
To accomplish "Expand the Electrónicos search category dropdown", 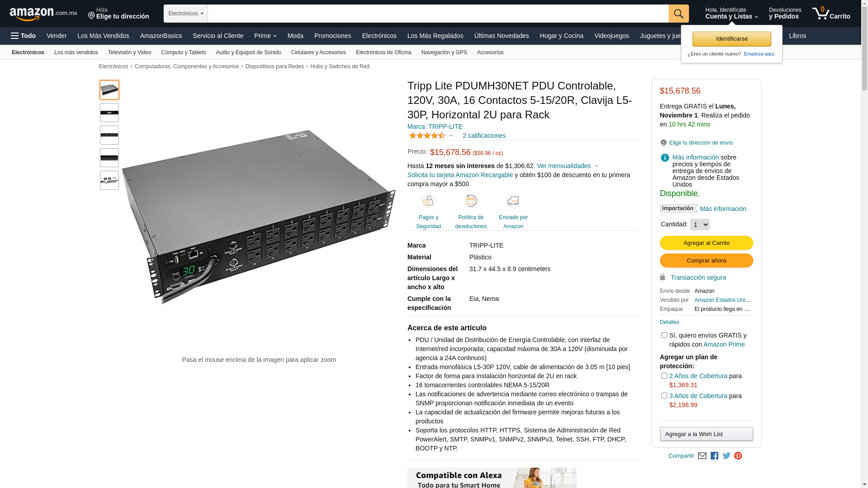I will [186, 14].
